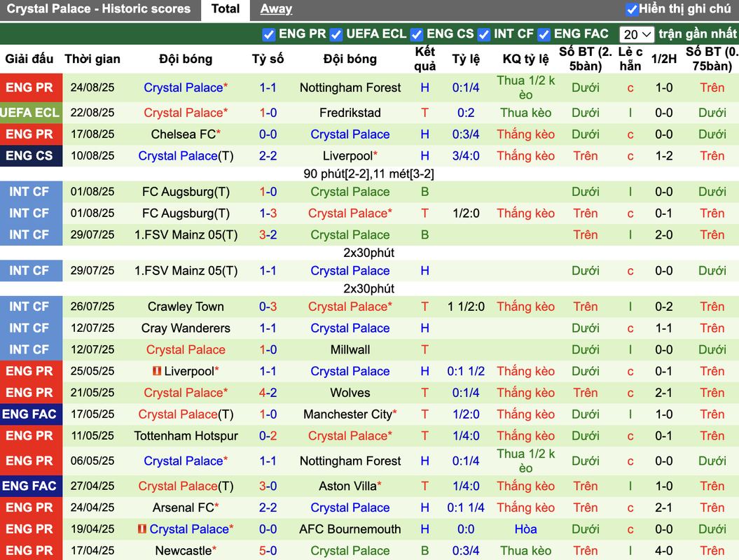This screenshot has width=739, height=560.
Task: Click the 1/2H column header
Action: point(663,59)
